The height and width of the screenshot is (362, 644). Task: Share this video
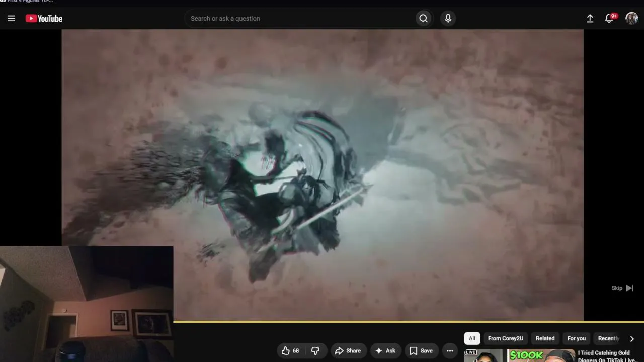pyautogui.click(x=348, y=351)
